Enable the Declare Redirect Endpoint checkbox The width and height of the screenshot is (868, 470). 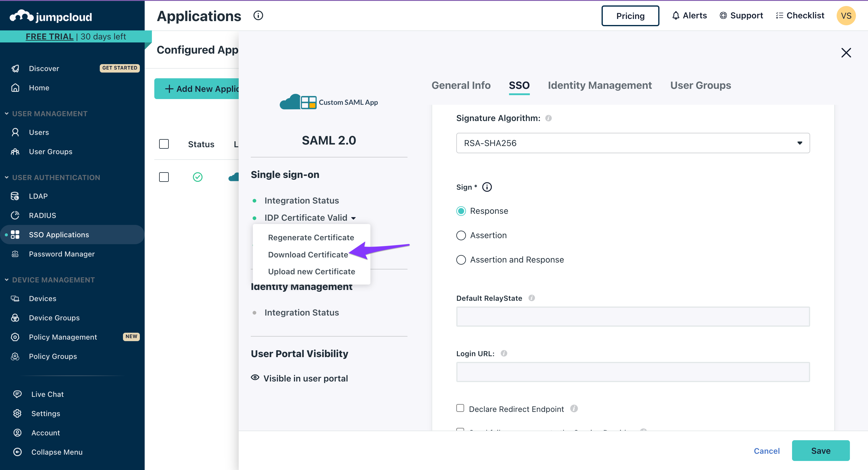460,408
